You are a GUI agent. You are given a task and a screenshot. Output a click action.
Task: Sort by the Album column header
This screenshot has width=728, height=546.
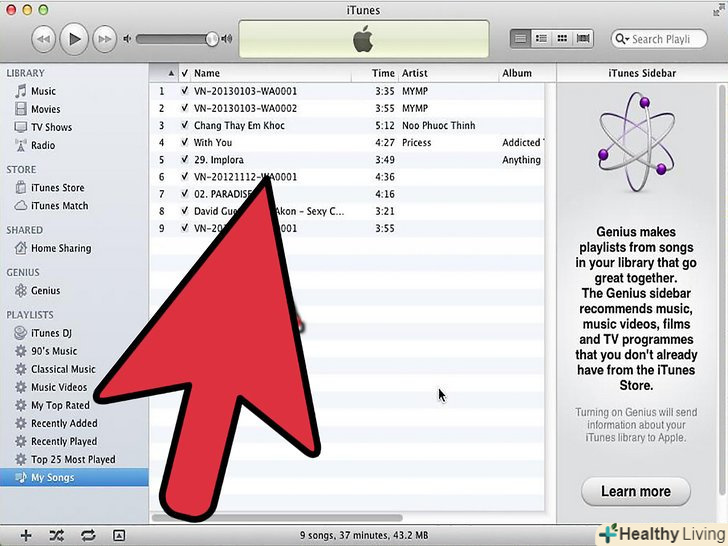pyautogui.click(x=526, y=73)
